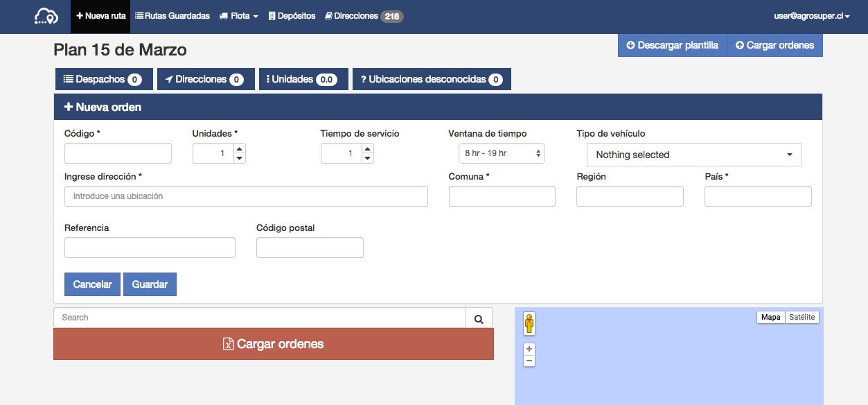Click Cargar ordenes upload button at top

click(774, 45)
